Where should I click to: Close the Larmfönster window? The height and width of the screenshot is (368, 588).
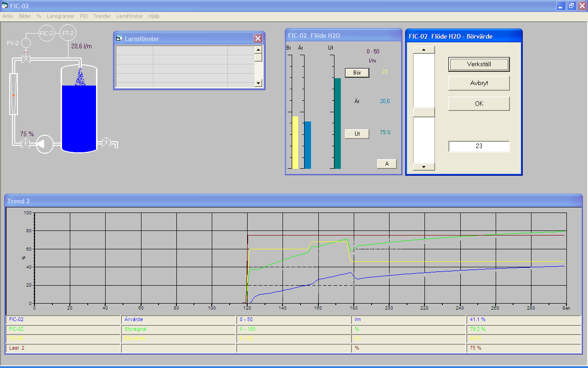[x=258, y=39]
